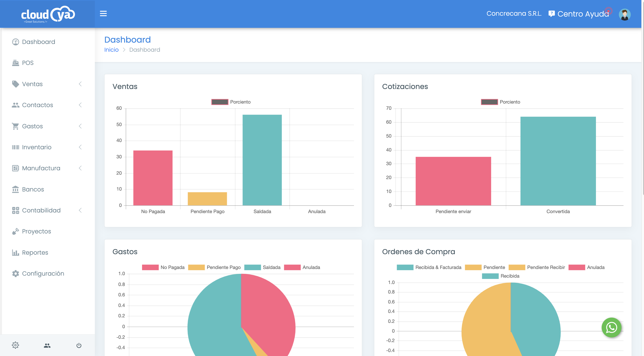Toggle Pendiente Pago legend in Gastos chart
The height and width of the screenshot is (356, 644).
[214, 267]
